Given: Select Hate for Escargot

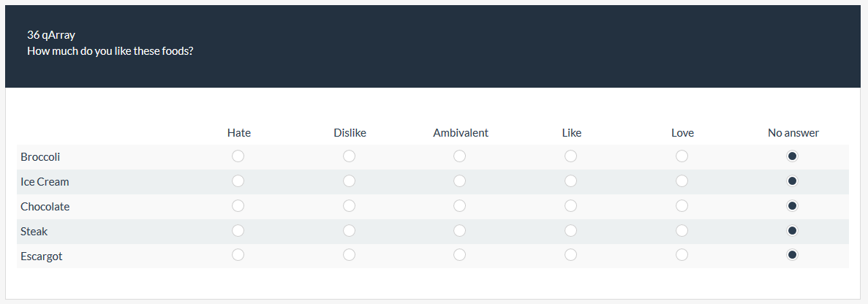Looking at the screenshot, I should pyautogui.click(x=238, y=256).
